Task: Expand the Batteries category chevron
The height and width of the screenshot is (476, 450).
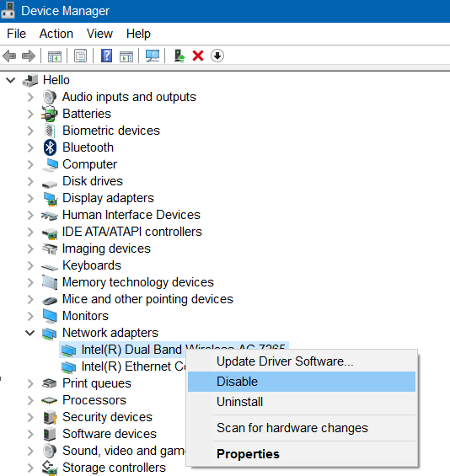Action: click(30, 114)
